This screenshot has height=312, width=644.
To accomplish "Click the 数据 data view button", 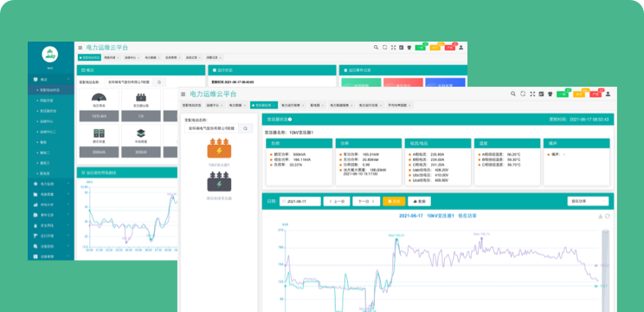I will pyautogui.click(x=419, y=201).
